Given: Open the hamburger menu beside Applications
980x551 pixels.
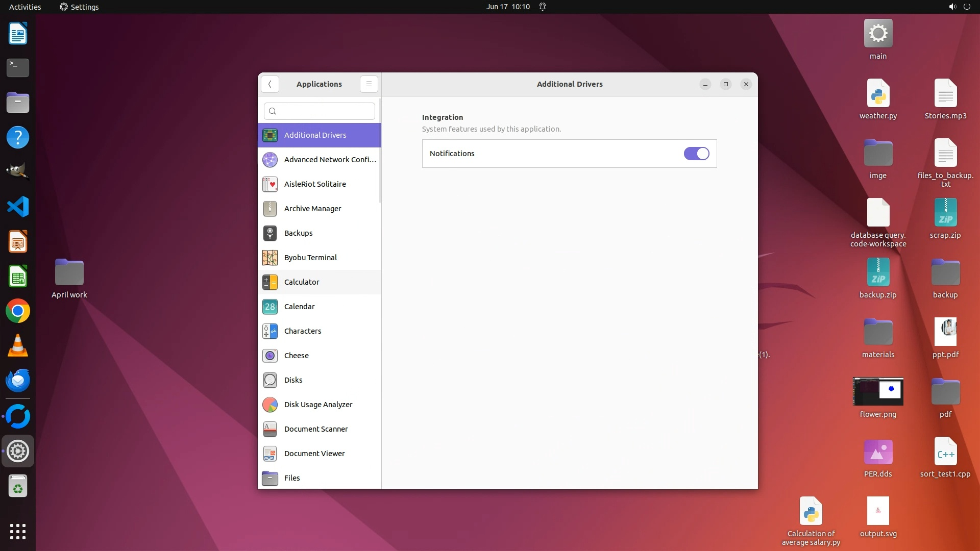Looking at the screenshot, I should tap(369, 84).
